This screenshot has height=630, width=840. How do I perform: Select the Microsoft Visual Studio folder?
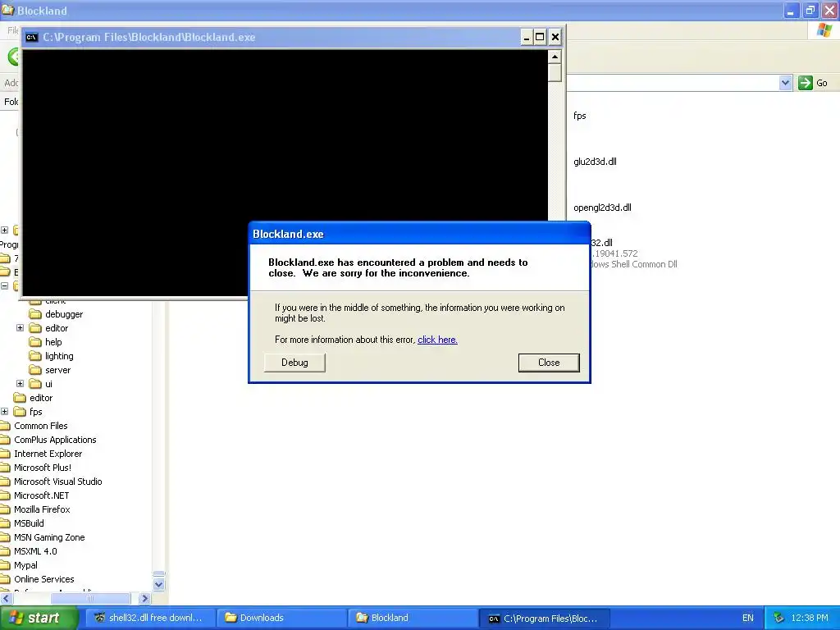click(58, 482)
